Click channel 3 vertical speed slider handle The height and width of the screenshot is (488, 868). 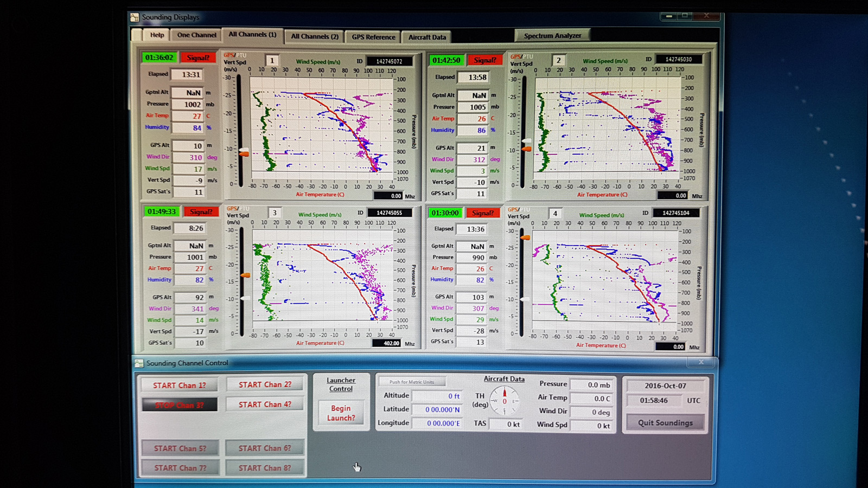point(245,275)
